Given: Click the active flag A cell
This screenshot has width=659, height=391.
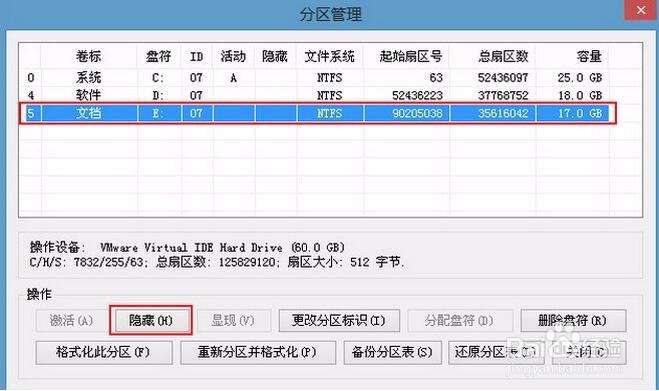Looking at the screenshot, I should [x=233, y=78].
